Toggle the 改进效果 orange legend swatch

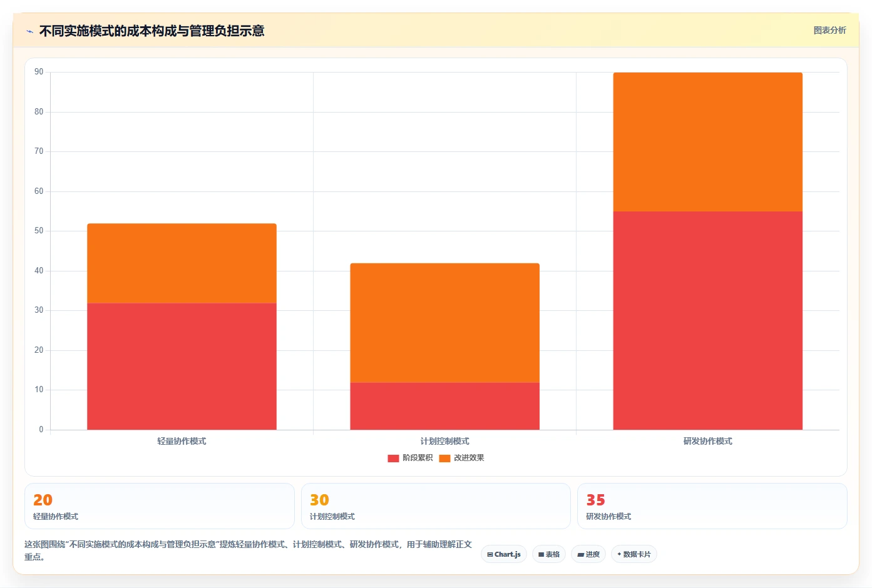coord(444,458)
